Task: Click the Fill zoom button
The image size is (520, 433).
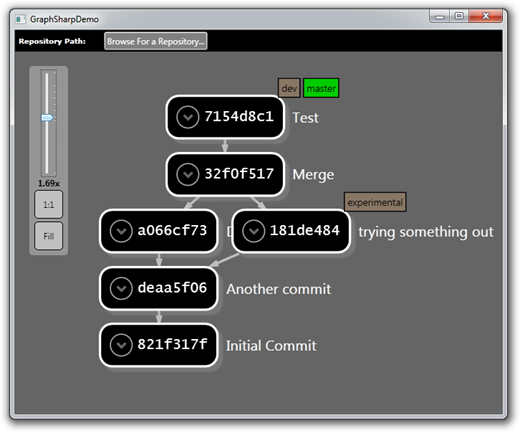Action: click(49, 236)
